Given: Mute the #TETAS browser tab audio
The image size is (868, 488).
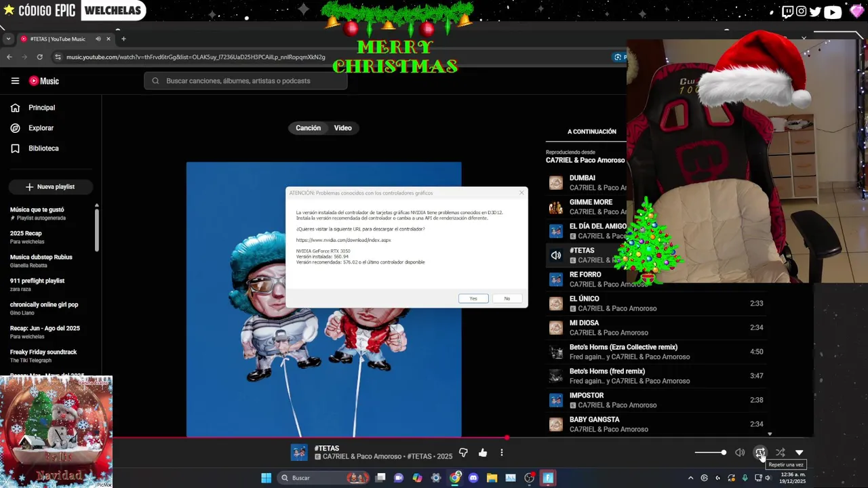Looking at the screenshot, I should tap(98, 39).
